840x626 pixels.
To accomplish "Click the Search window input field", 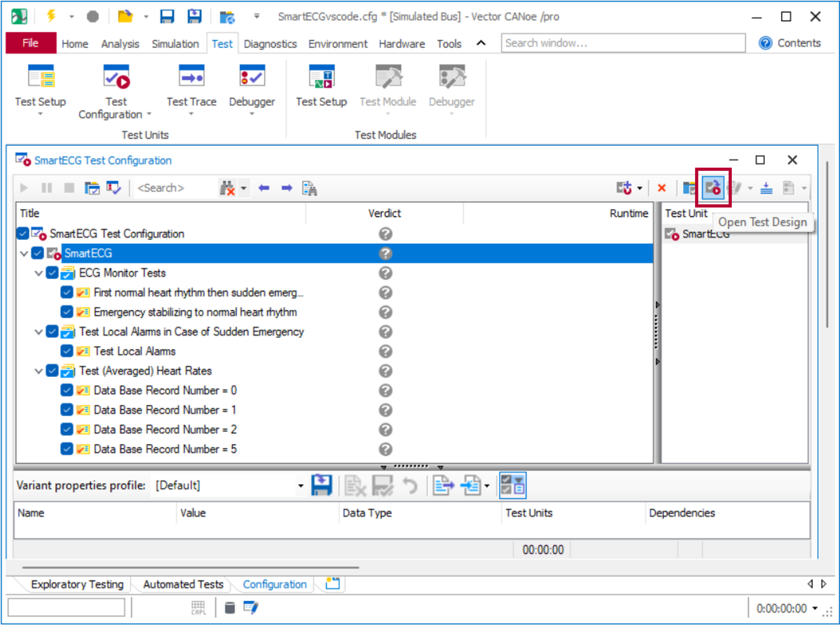I will coord(622,43).
